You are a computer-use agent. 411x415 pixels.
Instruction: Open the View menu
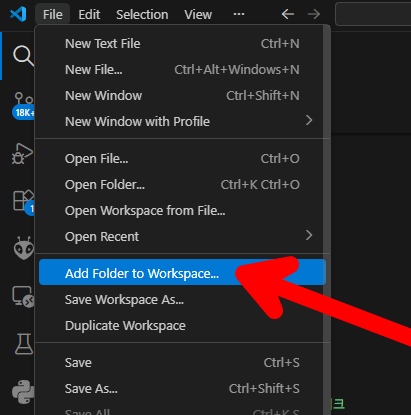[198, 14]
